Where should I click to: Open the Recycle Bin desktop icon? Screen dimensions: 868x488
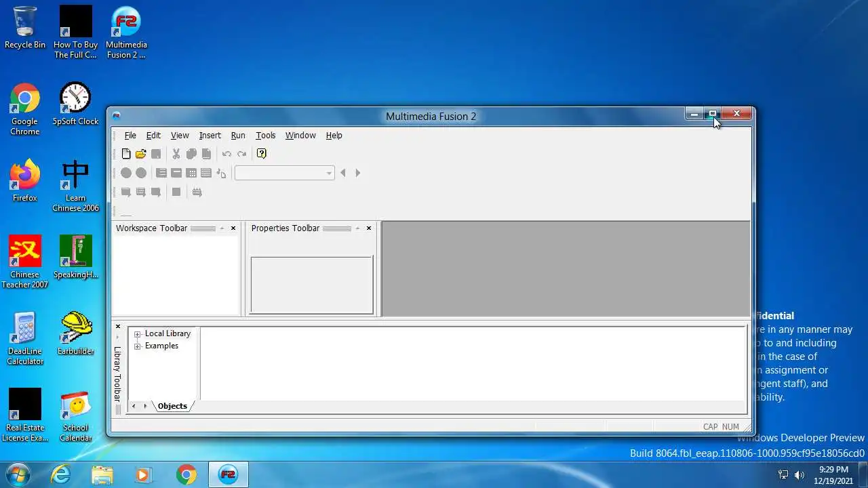(25, 28)
